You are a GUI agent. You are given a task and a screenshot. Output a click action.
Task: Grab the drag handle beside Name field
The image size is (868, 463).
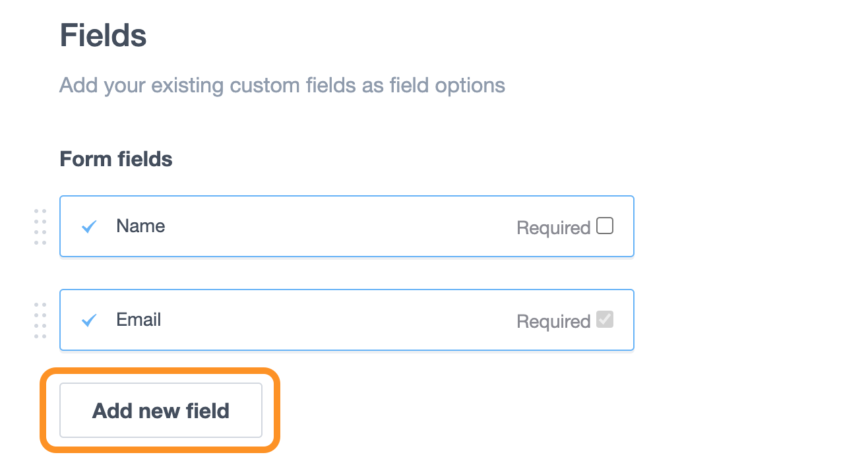click(x=40, y=227)
